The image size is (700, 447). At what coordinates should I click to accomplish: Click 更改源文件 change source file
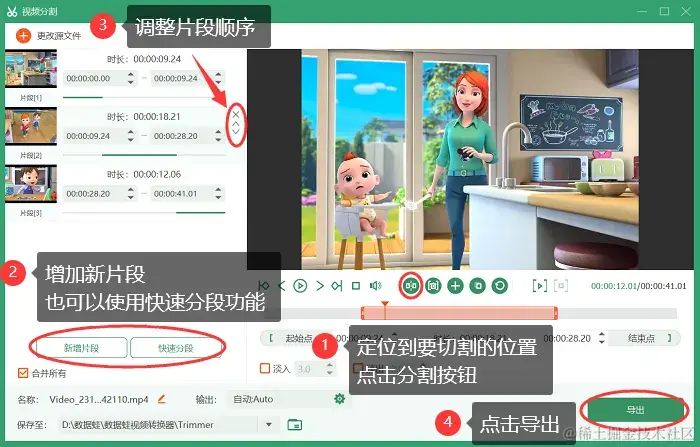coord(59,36)
